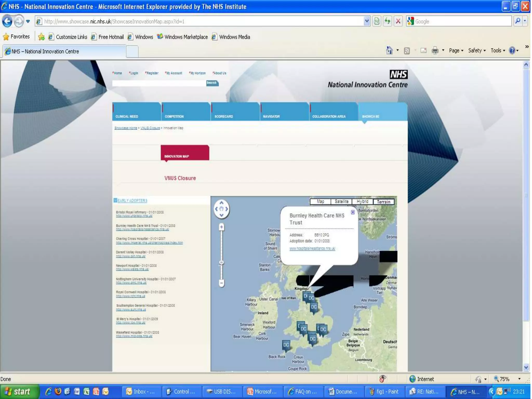Click the site Search button
This screenshot has height=399, width=532.
(x=212, y=83)
